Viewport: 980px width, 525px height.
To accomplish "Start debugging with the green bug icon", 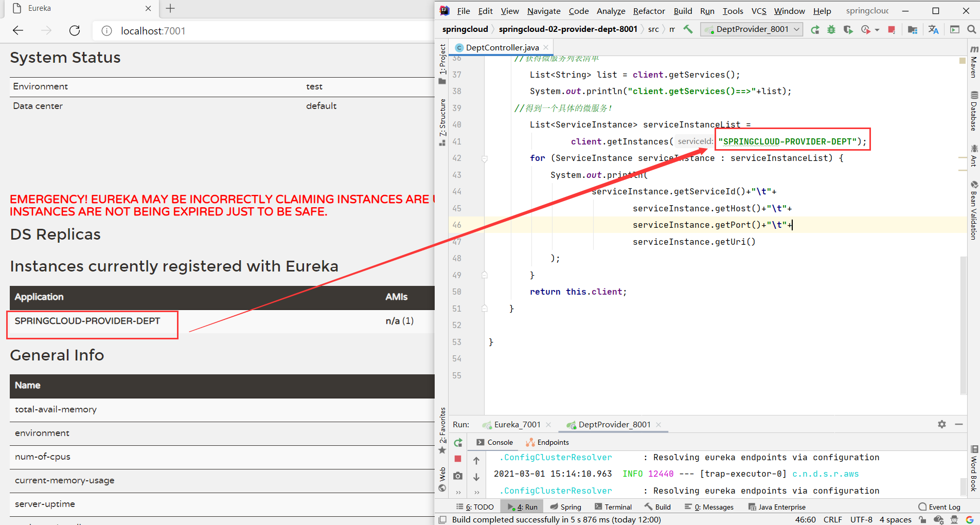I will point(831,30).
